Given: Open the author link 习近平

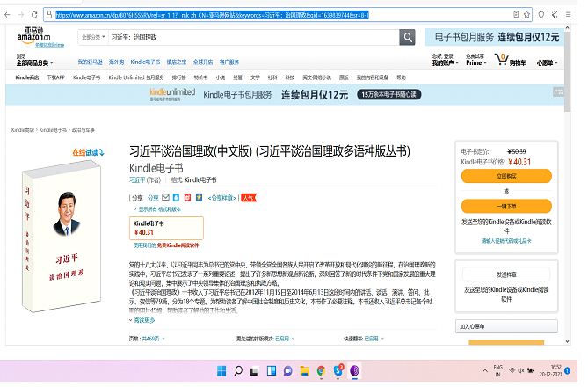Looking at the screenshot, I should pyautogui.click(x=137, y=179).
